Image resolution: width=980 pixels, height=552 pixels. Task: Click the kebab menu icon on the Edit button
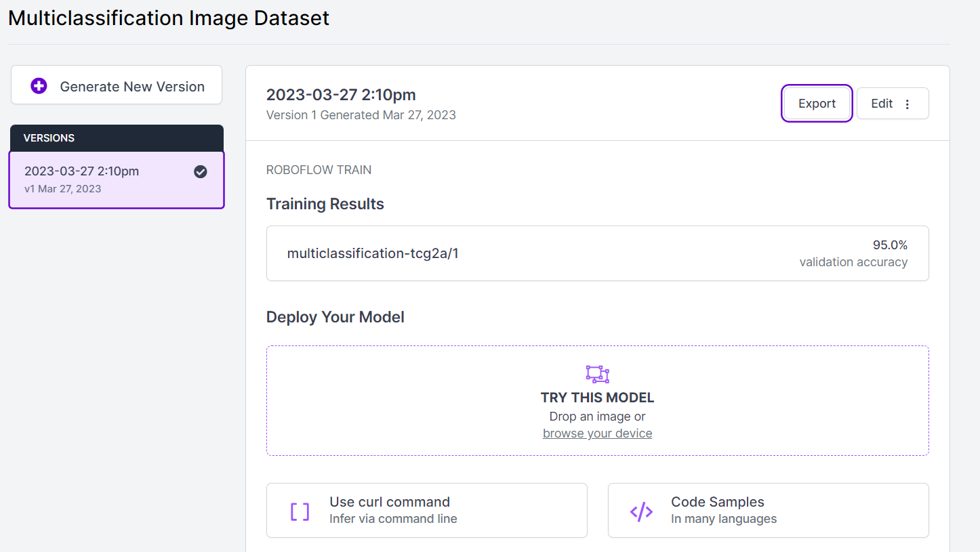pos(907,103)
